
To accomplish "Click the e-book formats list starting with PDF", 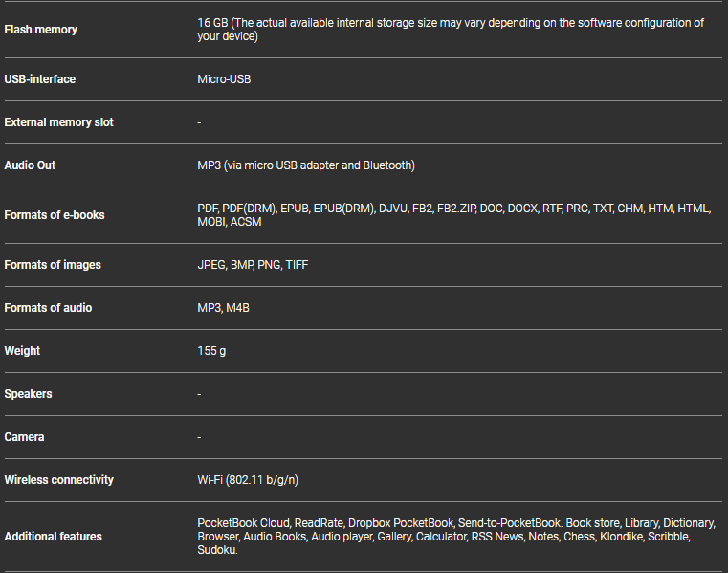I will pos(454,215).
